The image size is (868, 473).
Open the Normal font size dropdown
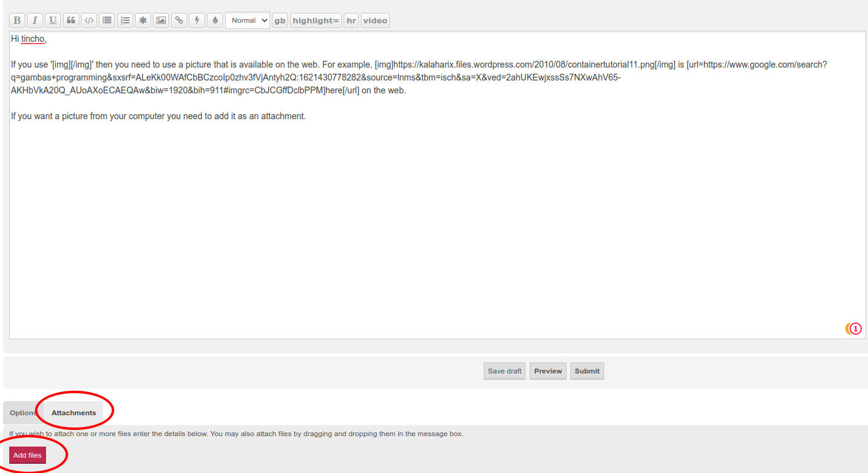click(x=248, y=20)
